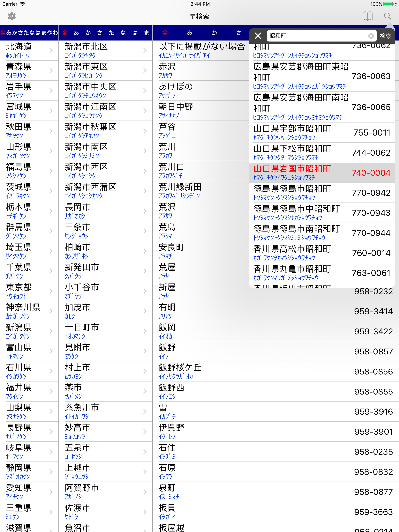Select 山口県岩国市昭和町 search result
399x532 pixels.
point(322,173)
